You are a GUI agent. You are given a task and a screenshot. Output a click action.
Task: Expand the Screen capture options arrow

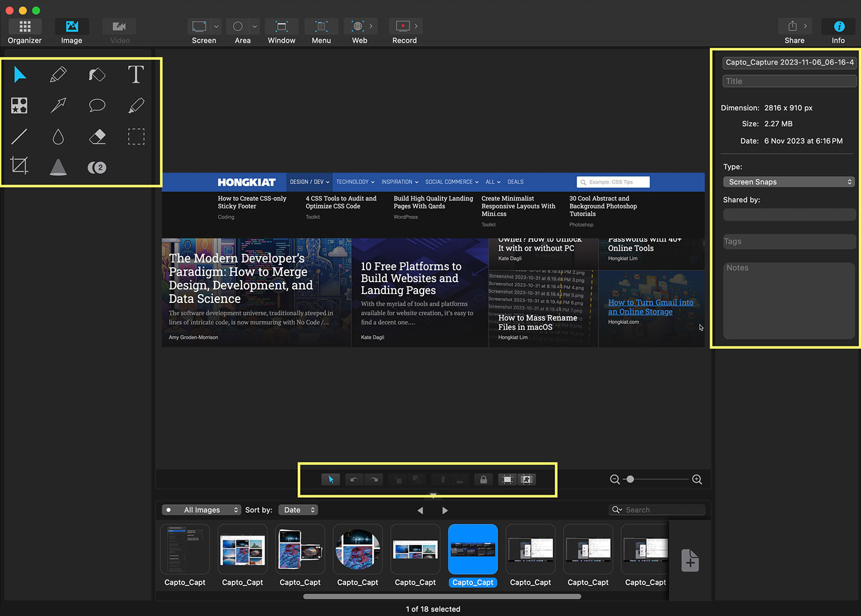pyautogui.click(x=216, y=26)
